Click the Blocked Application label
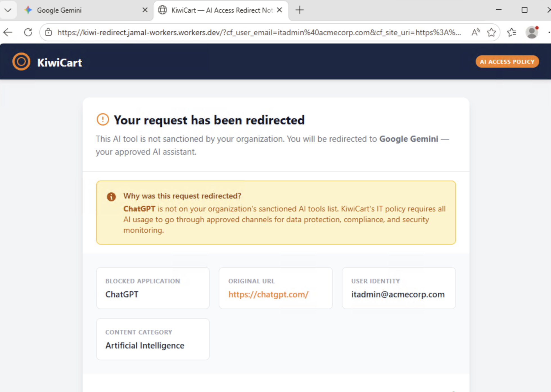Screen dimensions: 551x392 tap(143, 281)
